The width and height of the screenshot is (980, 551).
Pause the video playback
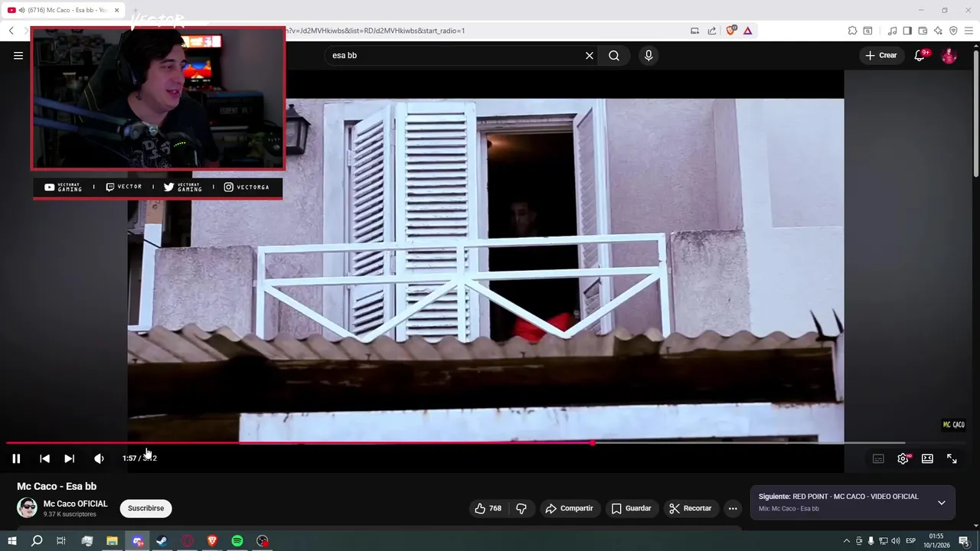tap(16, 458)
